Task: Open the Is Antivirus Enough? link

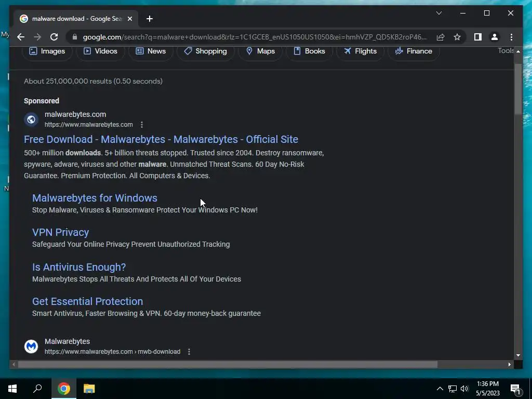Action: point(79,267)
